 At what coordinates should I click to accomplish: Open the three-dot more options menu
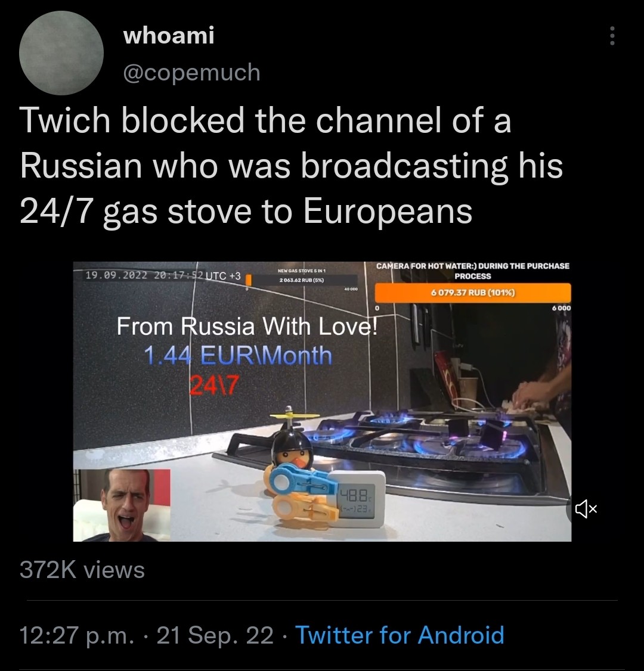click(x=611, y=38)
